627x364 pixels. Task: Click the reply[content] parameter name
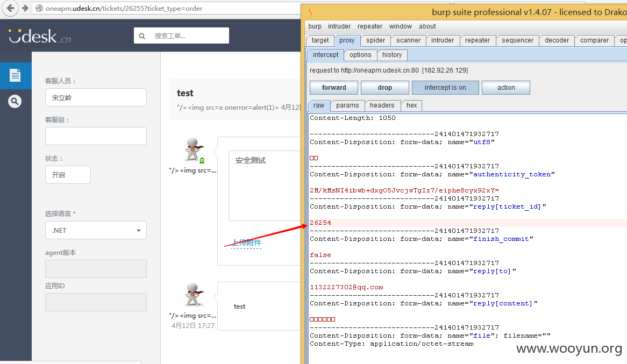tap(503, 304)
